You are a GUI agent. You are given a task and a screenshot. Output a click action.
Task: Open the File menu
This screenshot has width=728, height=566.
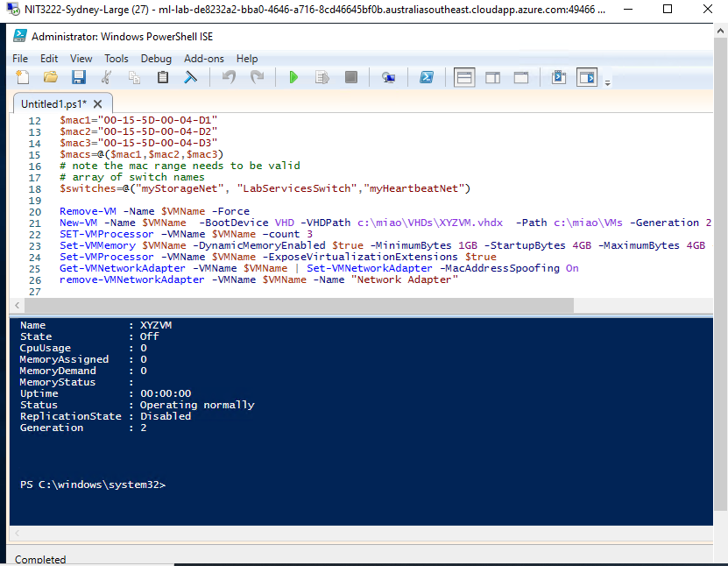[20, 59]
